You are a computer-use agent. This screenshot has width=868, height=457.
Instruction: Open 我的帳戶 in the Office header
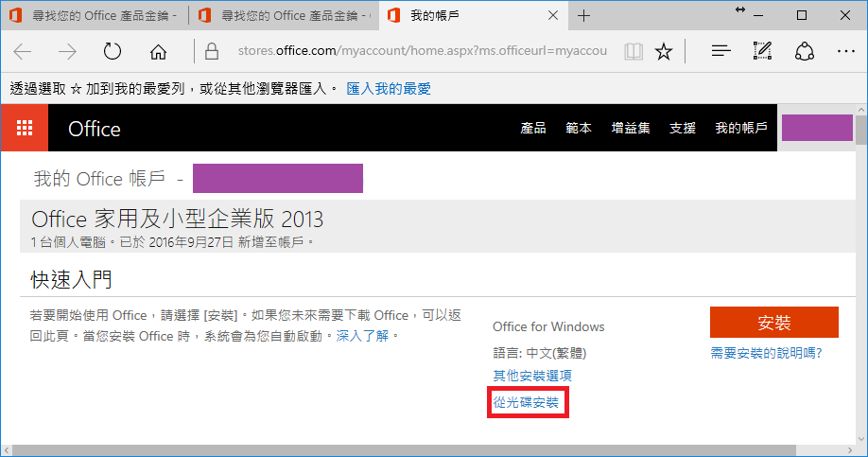point(741,129)
